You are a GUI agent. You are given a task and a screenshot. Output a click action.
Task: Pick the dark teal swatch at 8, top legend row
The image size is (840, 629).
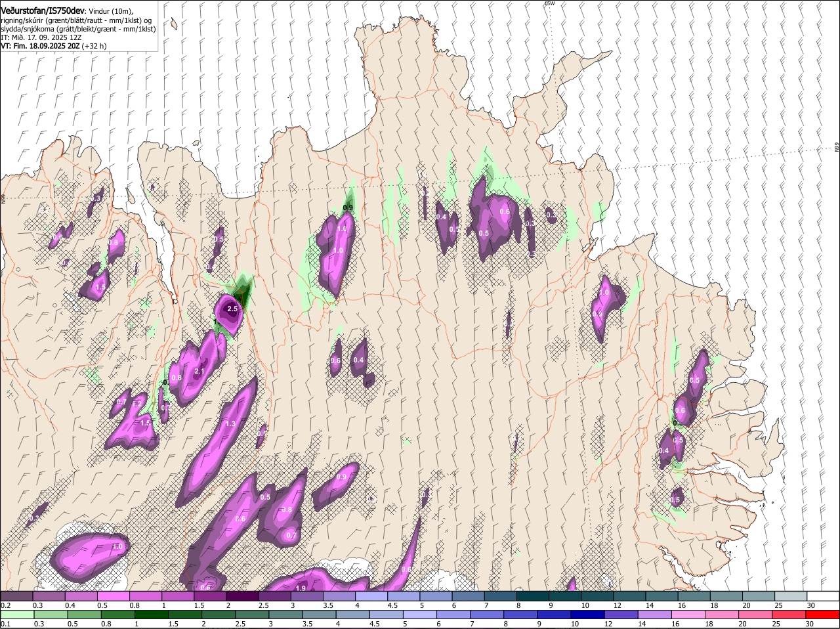tap(533, 596)
